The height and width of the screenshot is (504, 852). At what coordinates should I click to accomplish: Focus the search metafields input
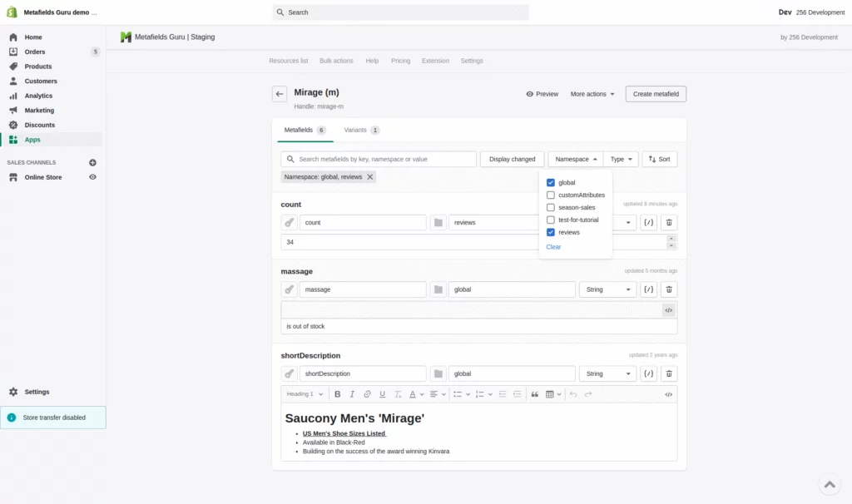(x=379, y=159)
